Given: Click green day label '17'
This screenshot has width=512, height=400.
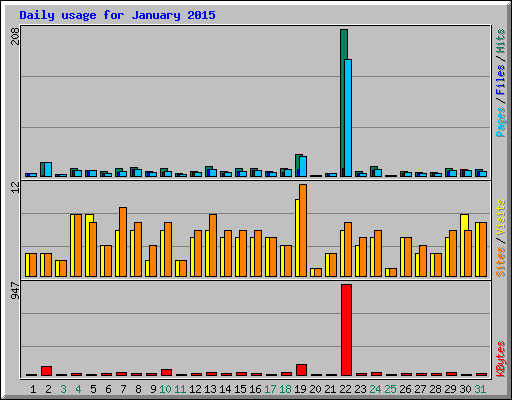Looking at the screenshot, I should [x=270, y=389].
